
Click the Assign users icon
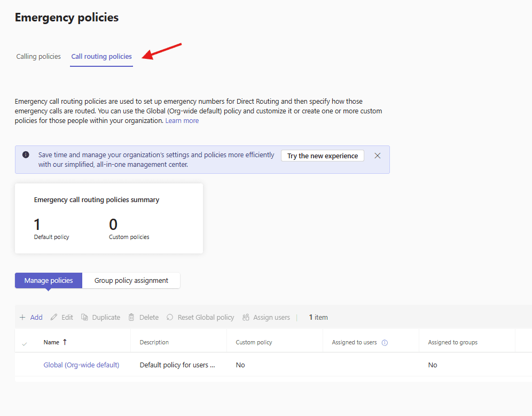coord(246,317)
